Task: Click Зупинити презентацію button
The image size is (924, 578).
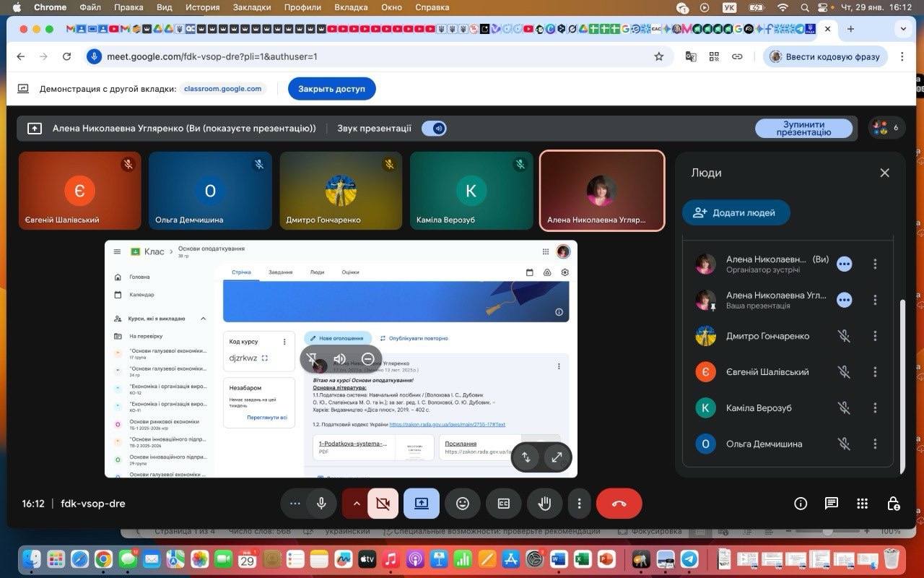Action: (803, 129)
